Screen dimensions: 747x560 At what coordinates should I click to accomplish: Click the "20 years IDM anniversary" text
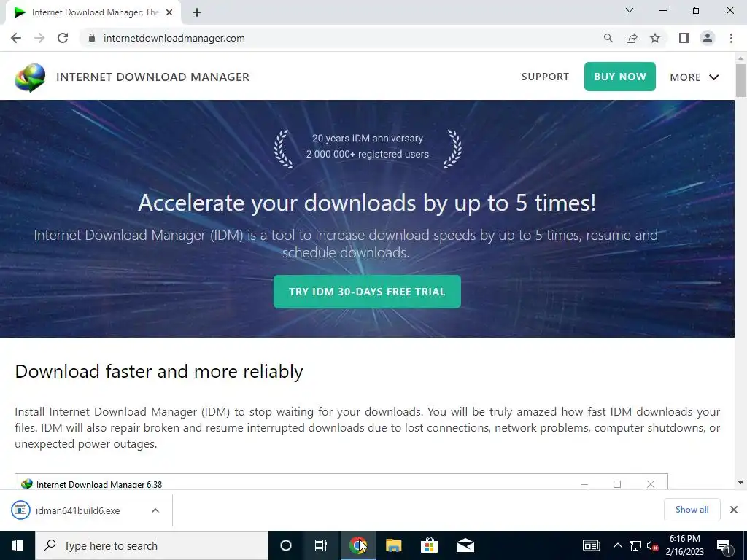tap(368, 138)
